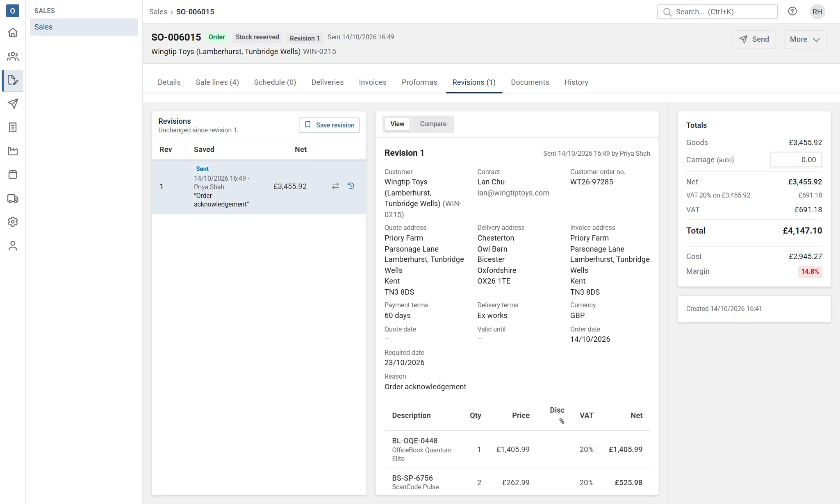The image size is (840, 504).
Task: Select the Revisions (1) tab
Action: click(x=474, y=82)
